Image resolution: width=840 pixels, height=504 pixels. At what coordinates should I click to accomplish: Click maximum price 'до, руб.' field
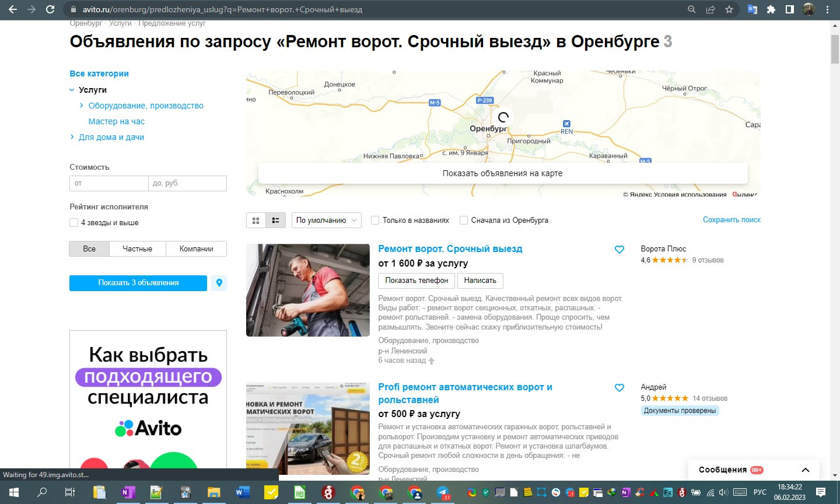(187, 183)
